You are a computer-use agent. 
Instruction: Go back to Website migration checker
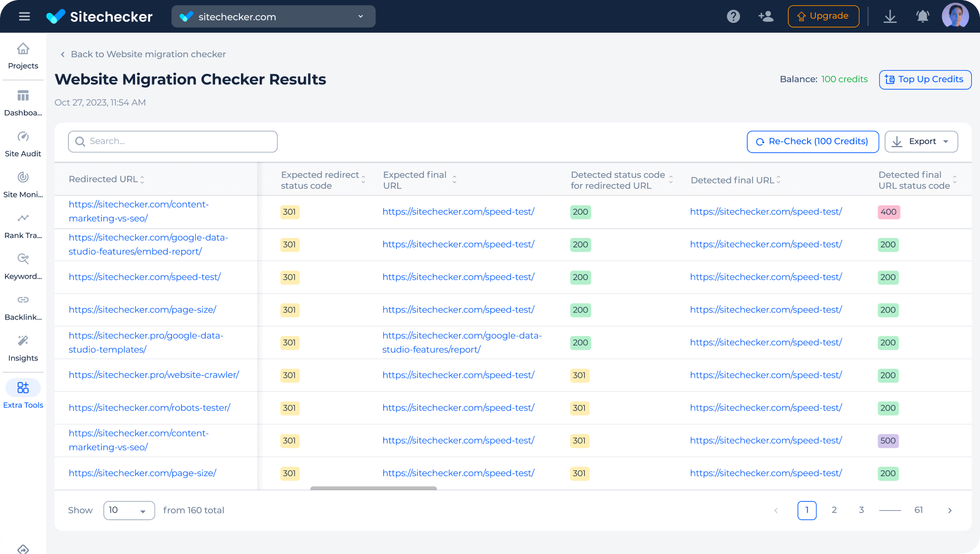143,54
